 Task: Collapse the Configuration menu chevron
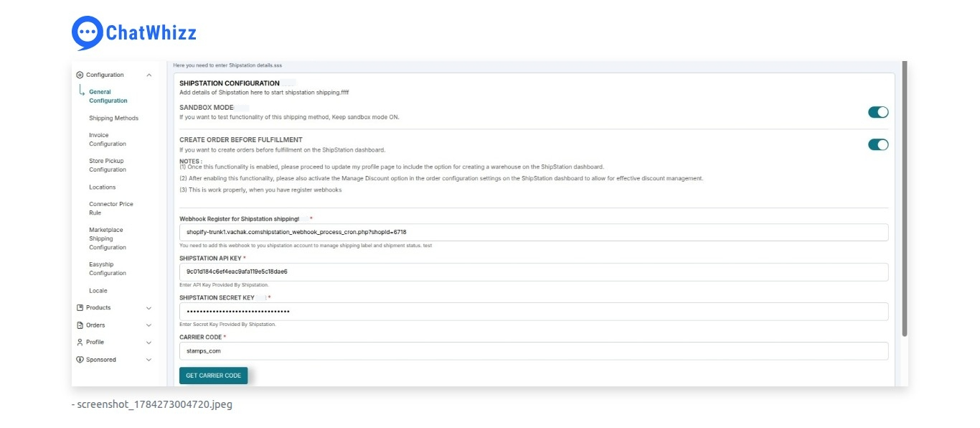149,75
